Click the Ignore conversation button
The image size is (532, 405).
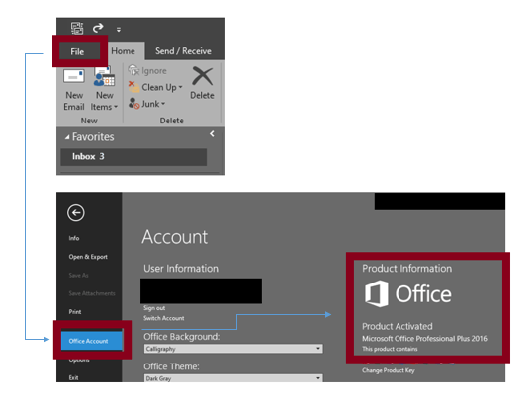tap(147, 71)
